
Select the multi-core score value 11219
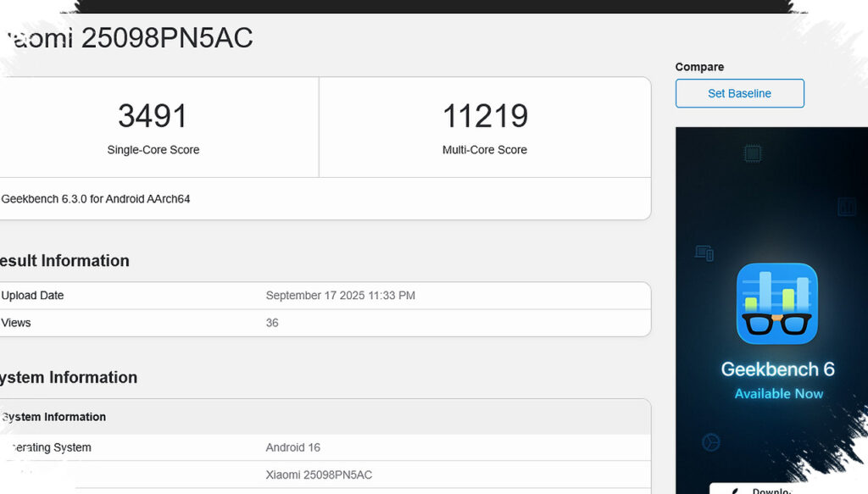click(485, 115)
